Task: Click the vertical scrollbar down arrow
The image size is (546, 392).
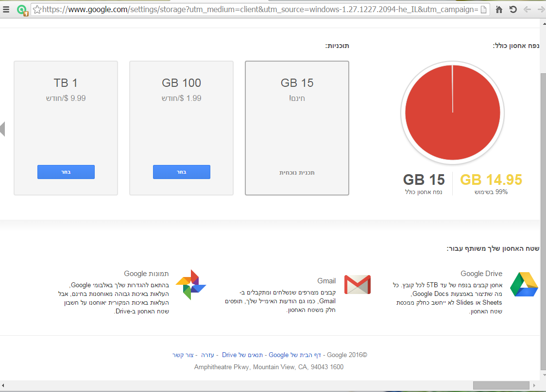Action: coord(544,375)
